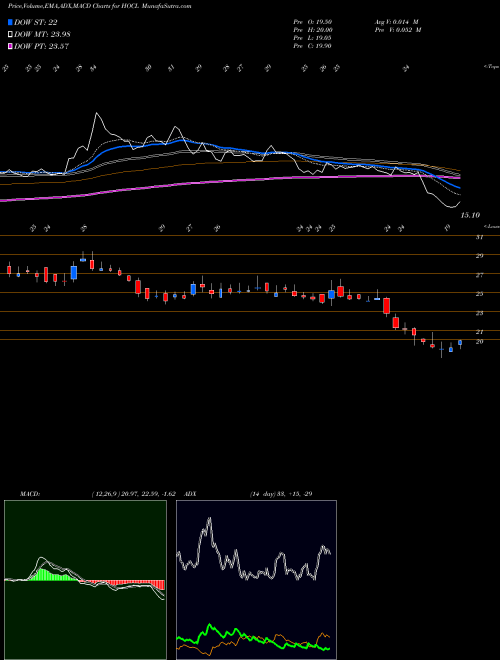Screen dimensions: 500x660
Task: Open the dark ADX indicator panel
Action: pos(256,580)
